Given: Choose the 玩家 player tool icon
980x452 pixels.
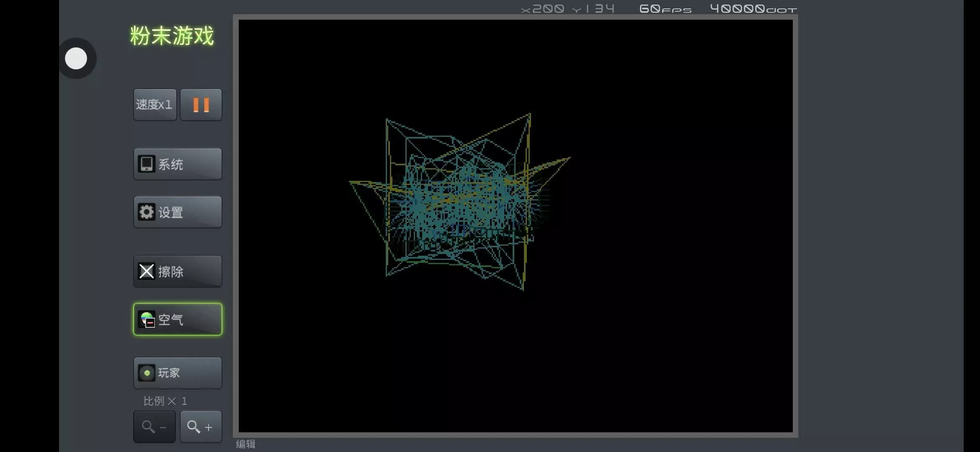Looking at the screenshot, I should tap(147, 373).
